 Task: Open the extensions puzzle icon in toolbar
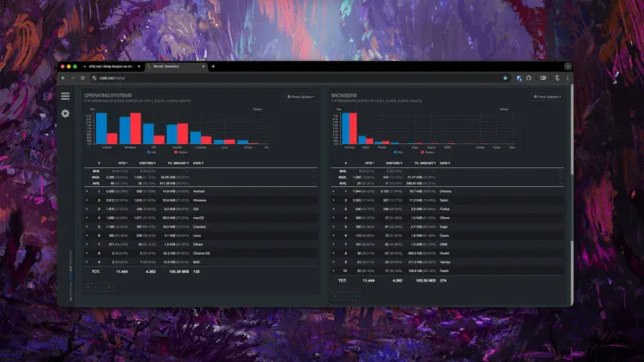[x=543, y=77]
